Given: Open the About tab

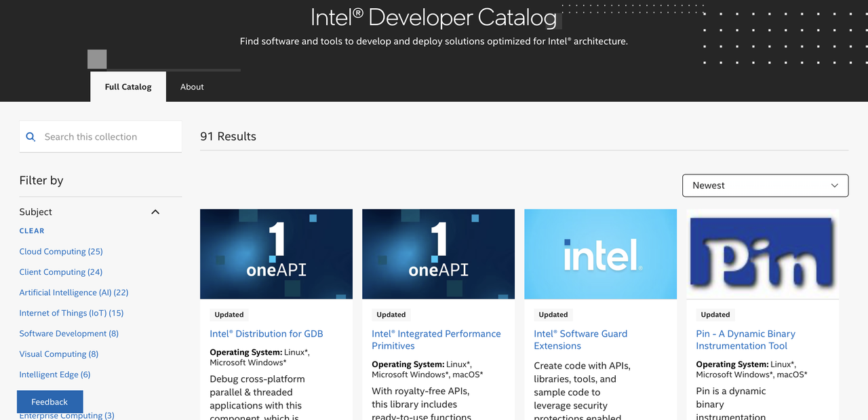Looking at the screenshot, I should point(192,87).
